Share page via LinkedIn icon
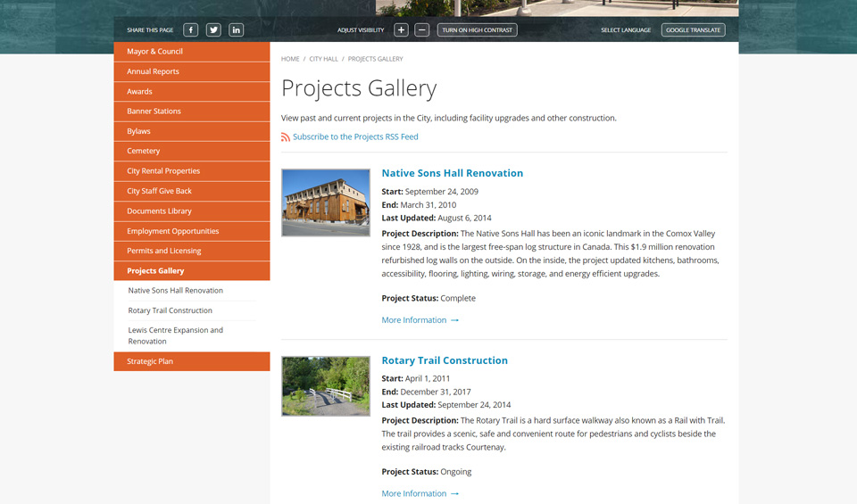The height and width of the screenshot is (504, 857). coord(236,29)
